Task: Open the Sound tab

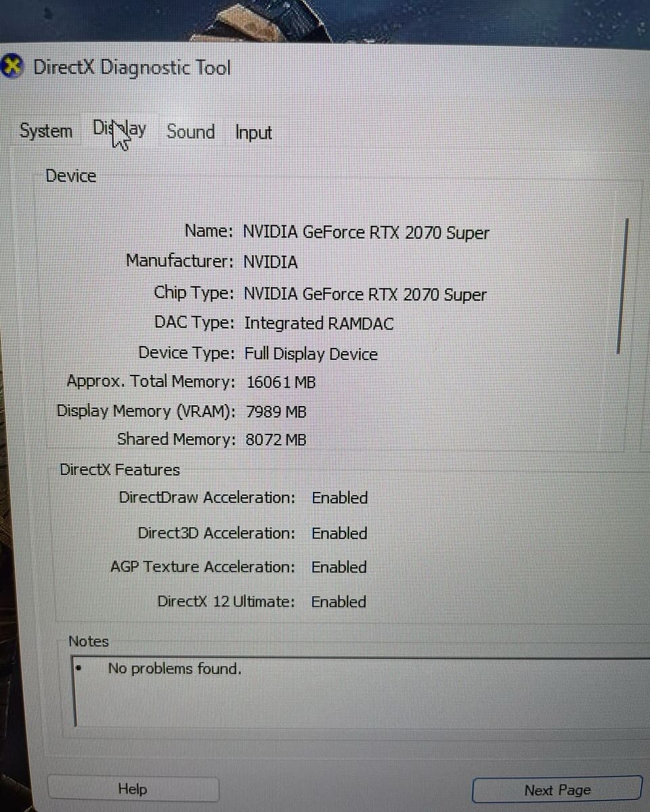Action: (191, 131)
